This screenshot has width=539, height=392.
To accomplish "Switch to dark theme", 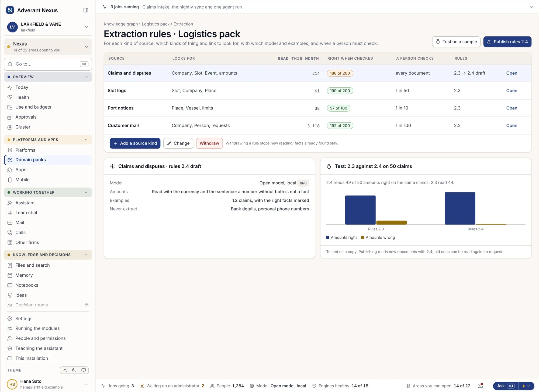I will (x=74, y=370).
